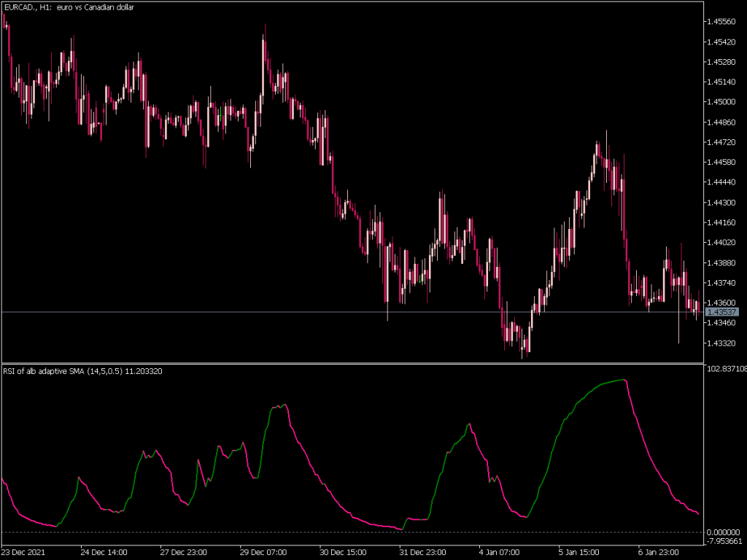747x560 pixels.
Task: Click the -7.953661 indicator scale value
Action: (725, 540)
